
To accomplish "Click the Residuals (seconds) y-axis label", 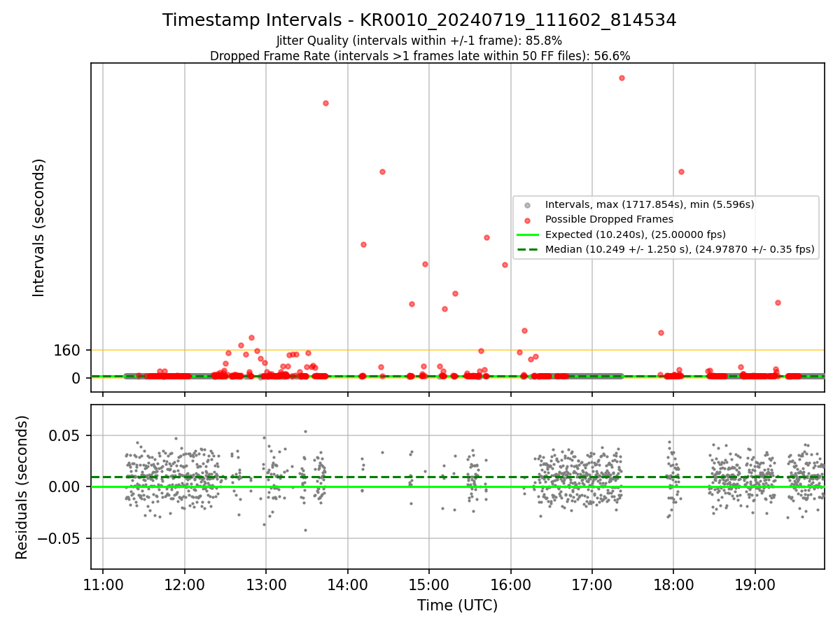I will tap(22, 487).
